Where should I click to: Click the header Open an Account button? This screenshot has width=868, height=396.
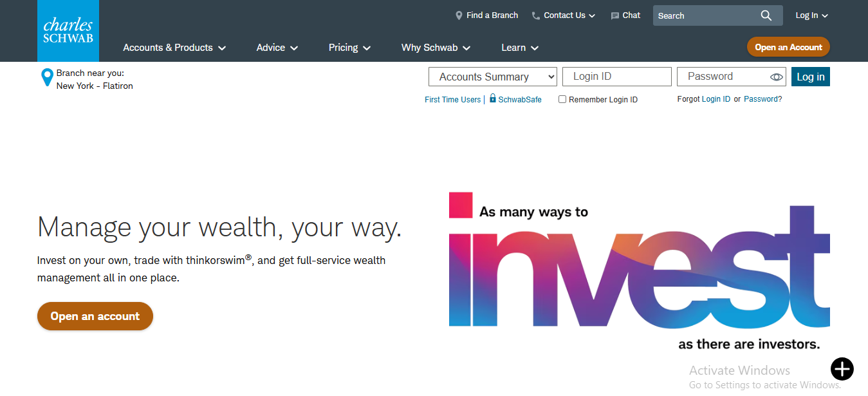click(x=788, y=47)
